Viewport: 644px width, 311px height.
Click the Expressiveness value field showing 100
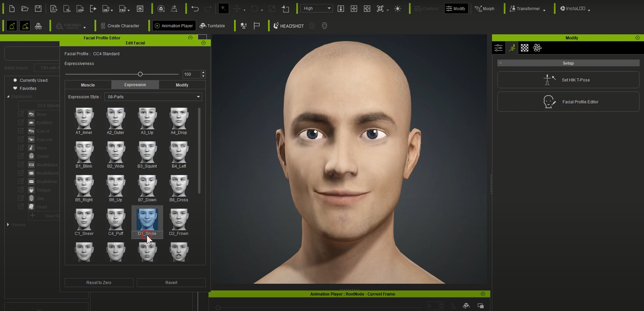[x=192, y=74]
